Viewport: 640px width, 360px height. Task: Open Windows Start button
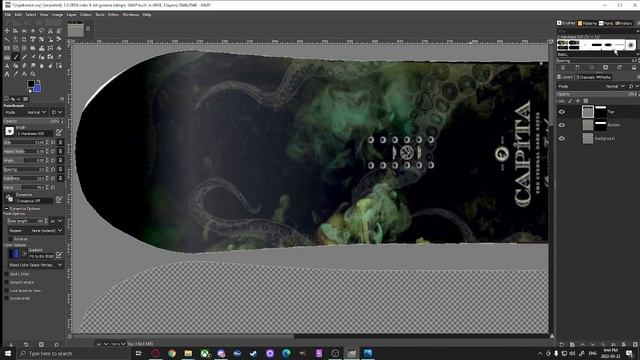8,353
